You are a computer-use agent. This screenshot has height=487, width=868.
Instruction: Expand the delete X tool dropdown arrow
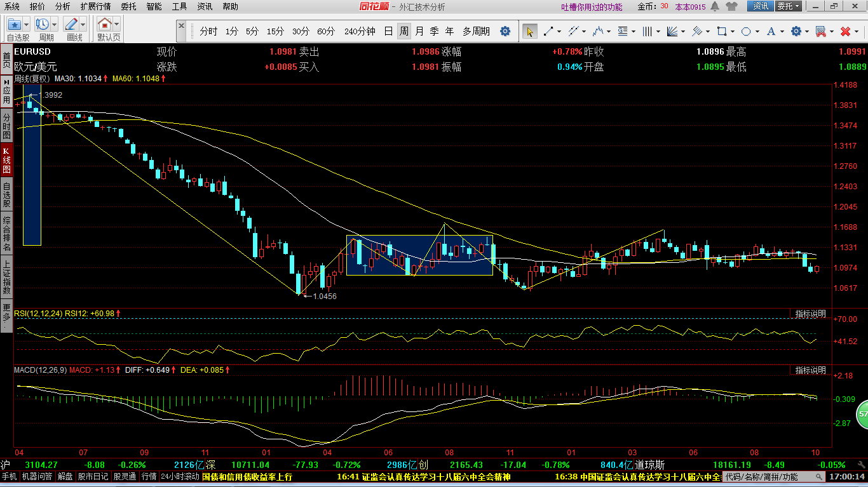857,31
